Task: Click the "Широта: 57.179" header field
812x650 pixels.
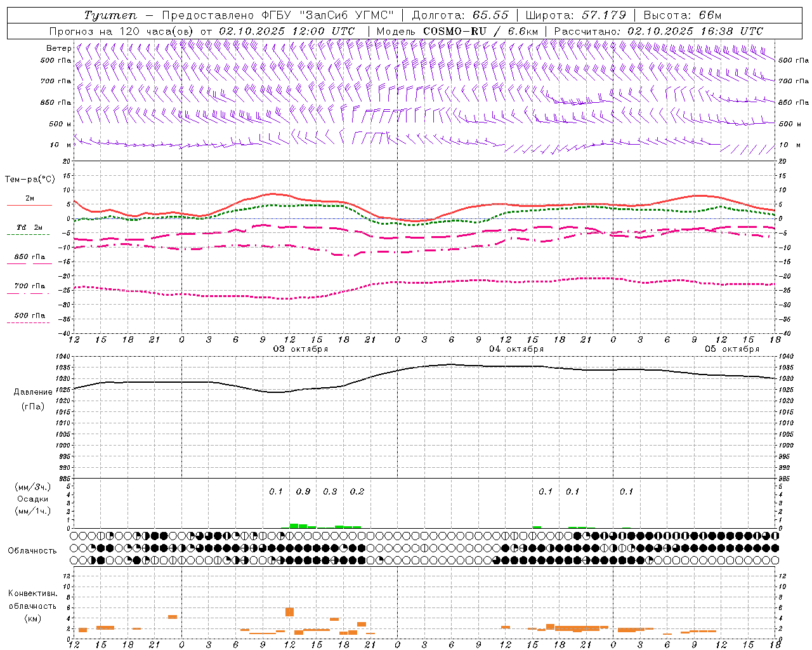Action: point(577,15)
